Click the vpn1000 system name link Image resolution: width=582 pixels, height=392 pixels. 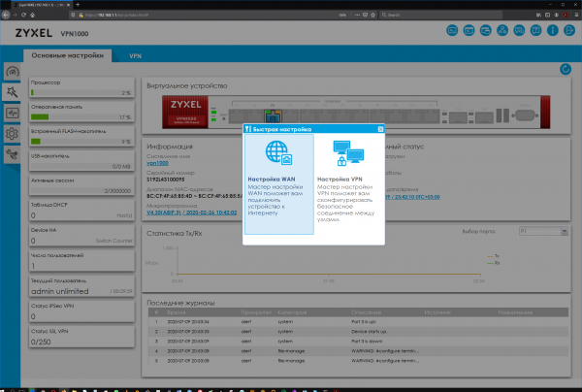[157, 164]
